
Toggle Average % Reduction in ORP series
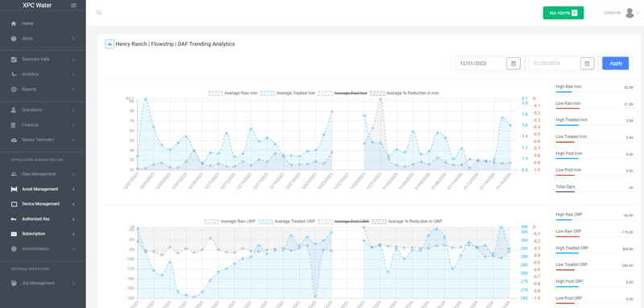tap(407, 221)
